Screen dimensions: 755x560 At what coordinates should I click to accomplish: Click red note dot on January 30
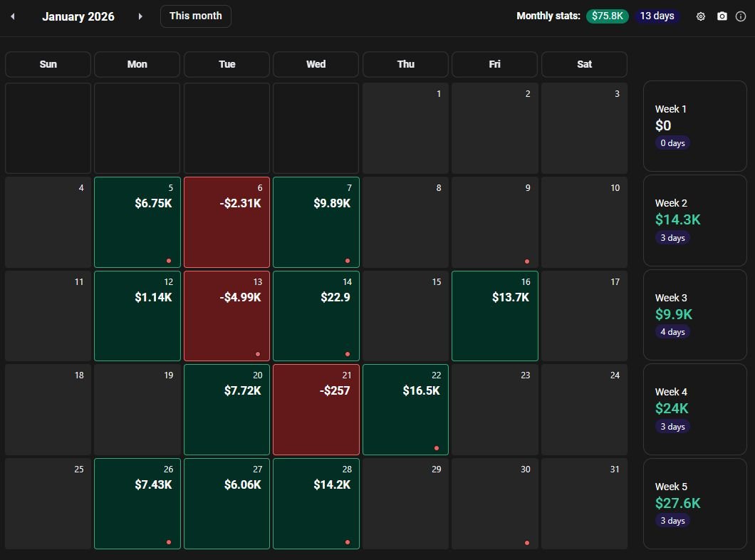tap(527, 543)
